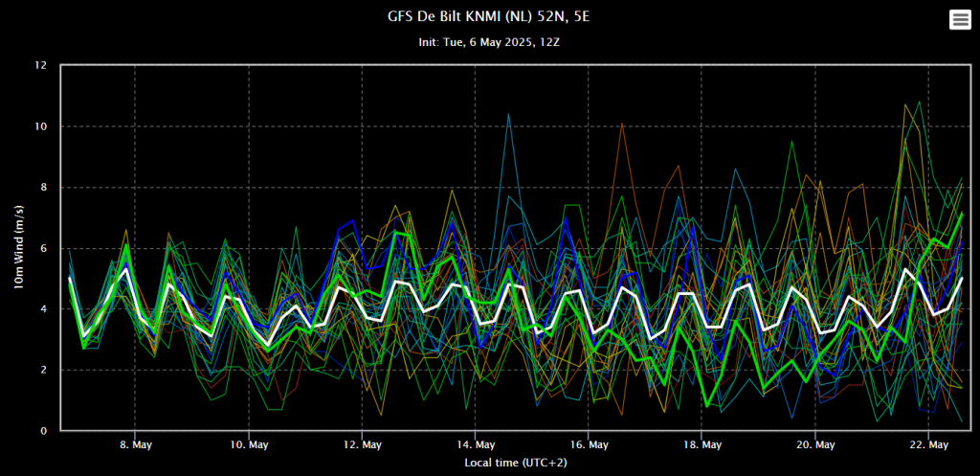The image size is (980, 476).
Task: Click the 8. May date tick label
Action: [x=136, y=444]
